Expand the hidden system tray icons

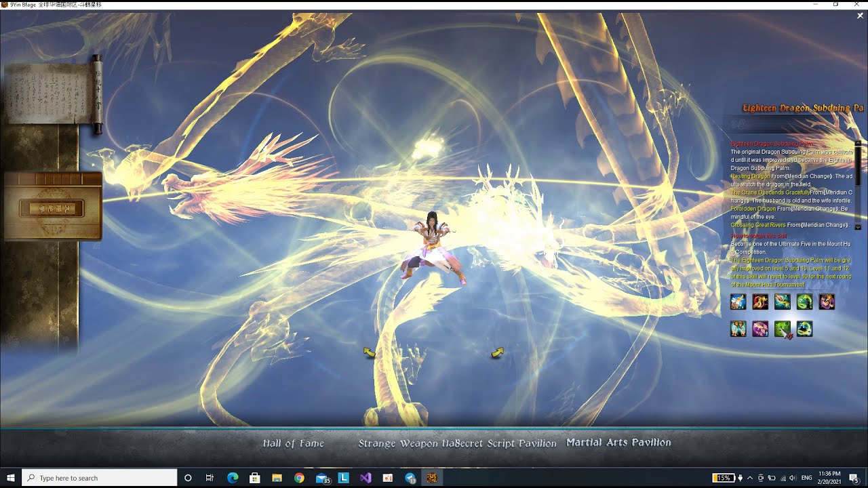(750, 478)
